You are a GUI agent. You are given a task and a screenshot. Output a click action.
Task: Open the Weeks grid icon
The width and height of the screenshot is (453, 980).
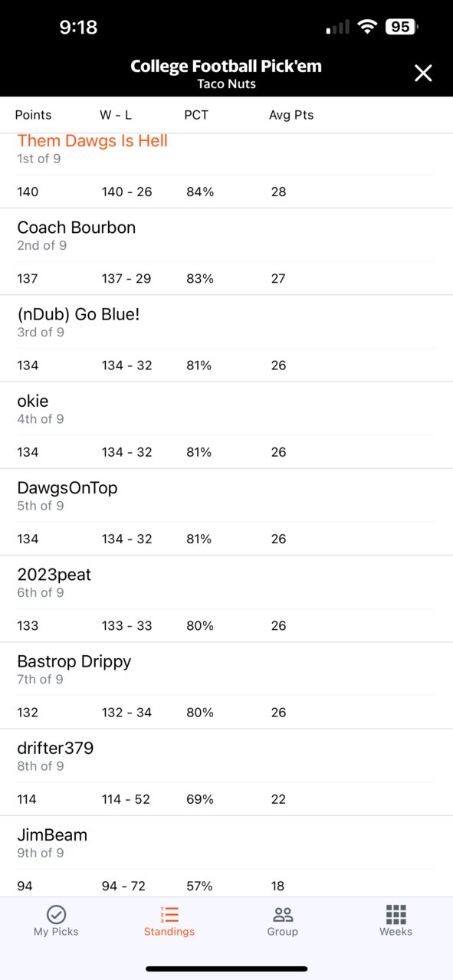click(396, 914)
